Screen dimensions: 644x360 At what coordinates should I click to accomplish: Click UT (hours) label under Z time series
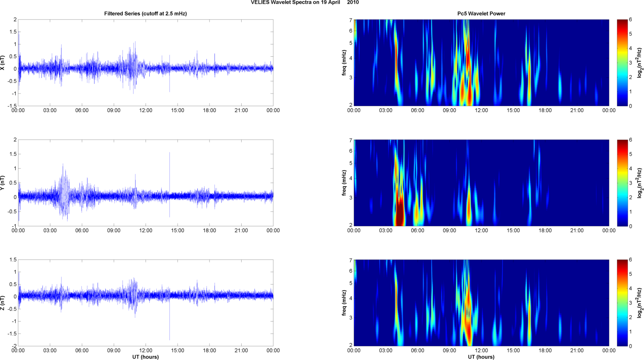tap(146, 357)
